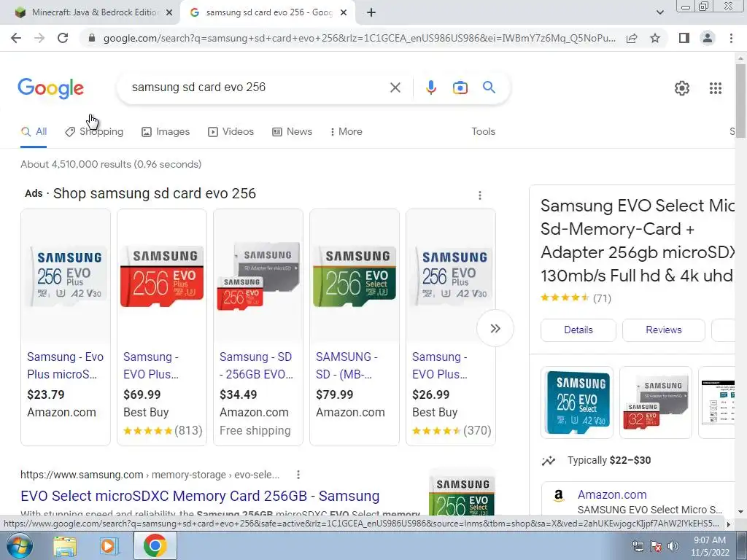This screenshot has height=560, width=747.
Task: Open Google quick settings gear
Action: (x=682, y=88)
